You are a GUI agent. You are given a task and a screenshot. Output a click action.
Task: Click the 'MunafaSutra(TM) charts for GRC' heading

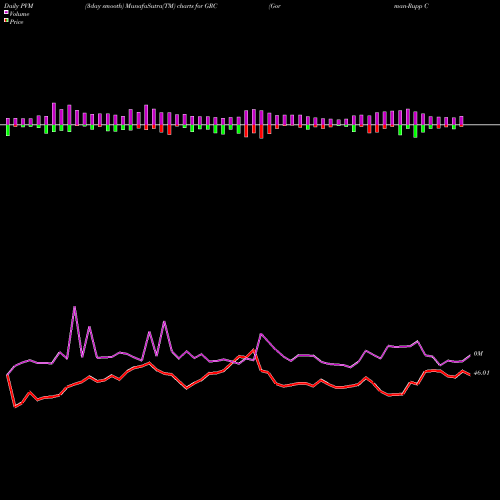point(172,6)
